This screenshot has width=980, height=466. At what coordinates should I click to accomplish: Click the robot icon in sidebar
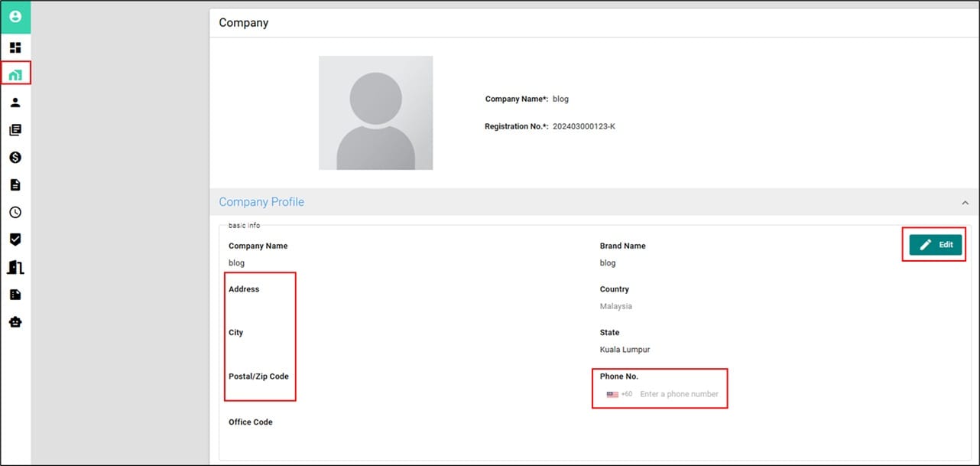(x=15, y=322)
